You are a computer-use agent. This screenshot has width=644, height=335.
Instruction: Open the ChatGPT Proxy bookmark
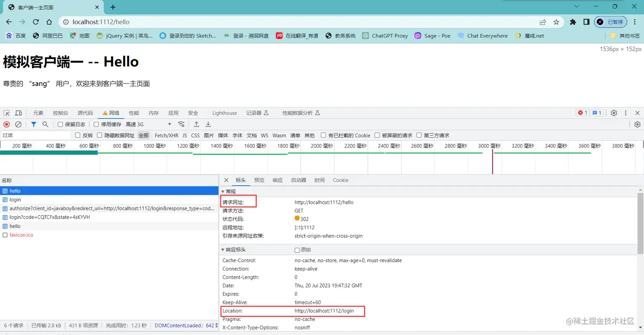pos(385,36)
